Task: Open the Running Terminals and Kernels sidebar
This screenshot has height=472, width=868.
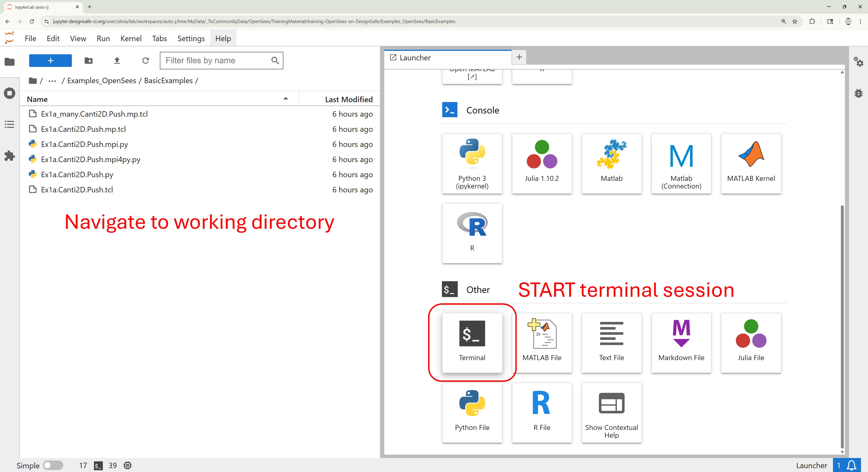Action: (9, 93)
